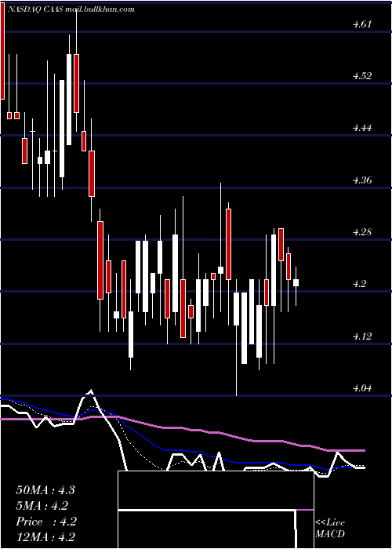Click the 4.36 price axis label

click(x=362, y=180)
